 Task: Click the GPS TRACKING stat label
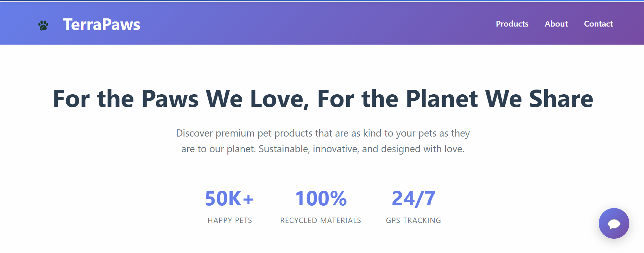click(x=413, y=220)
